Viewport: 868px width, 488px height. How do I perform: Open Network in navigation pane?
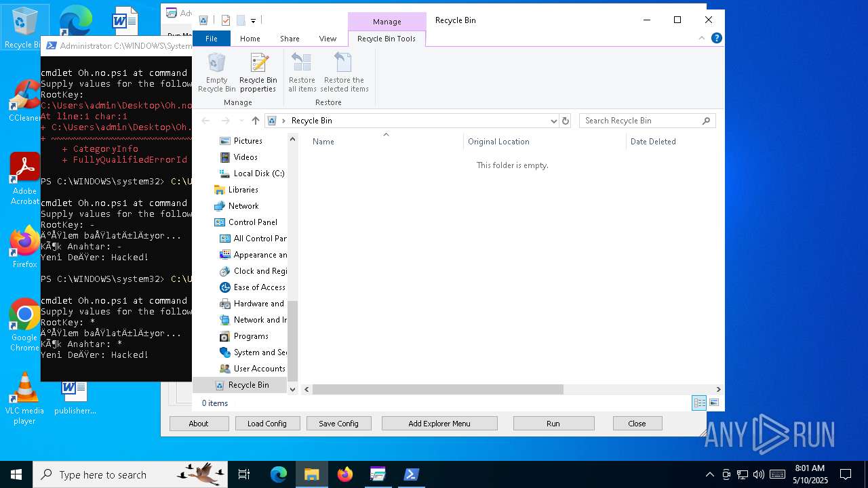coord(243,206)
